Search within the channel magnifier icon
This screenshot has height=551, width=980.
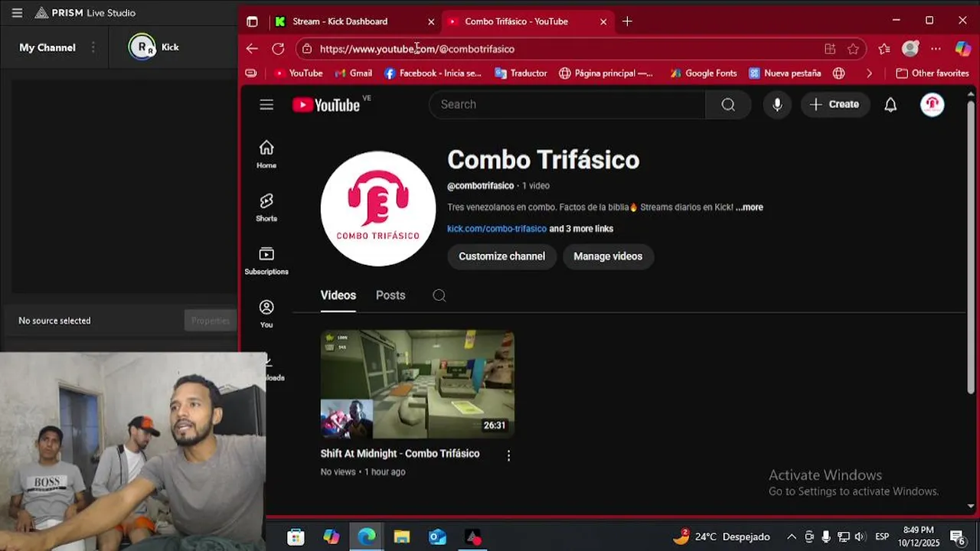click(x=439, y=295)
